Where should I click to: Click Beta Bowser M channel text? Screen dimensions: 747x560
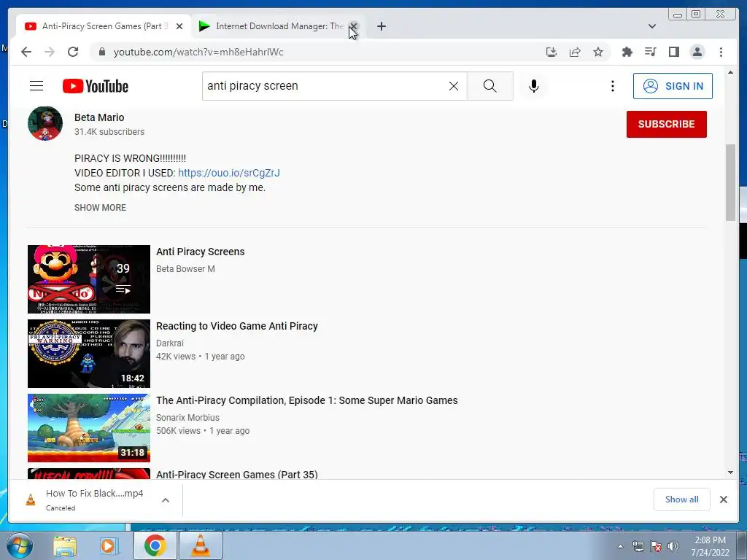point(185,269)
